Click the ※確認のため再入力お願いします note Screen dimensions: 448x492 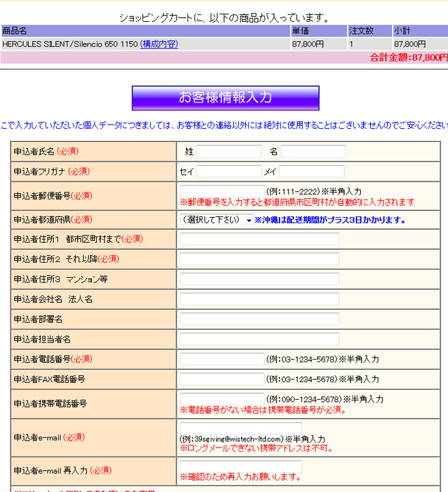tap(241, 477)
